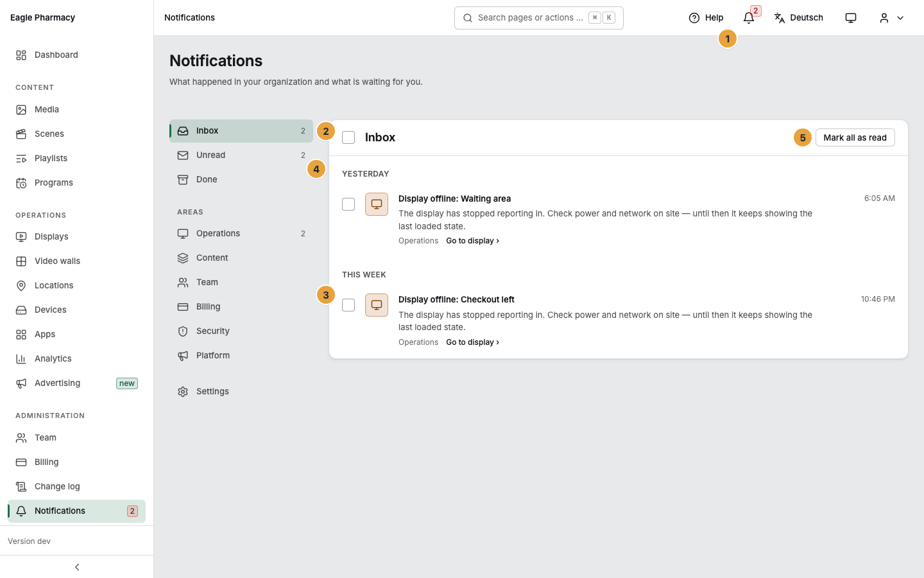The height and width of the screenshot is (578, 924).
Task: Filter by Team area
Action: [x=241, y=283]
